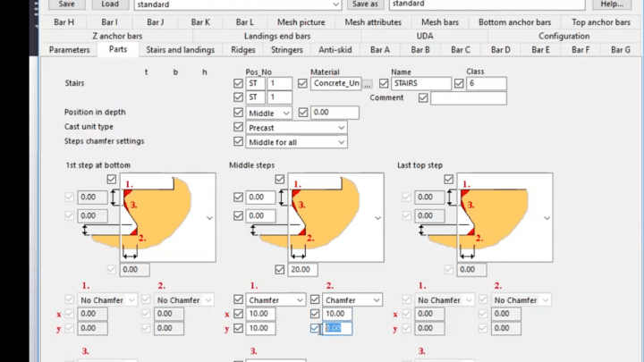Image resolution: width=644 pixels, height=362 pixels.
Task: Open the Configuration tab
Action: 563,36
